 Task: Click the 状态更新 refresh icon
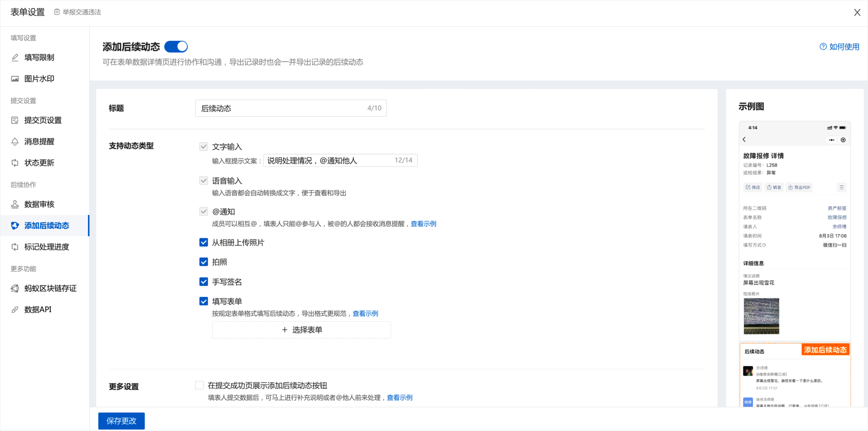coord(15,163)
